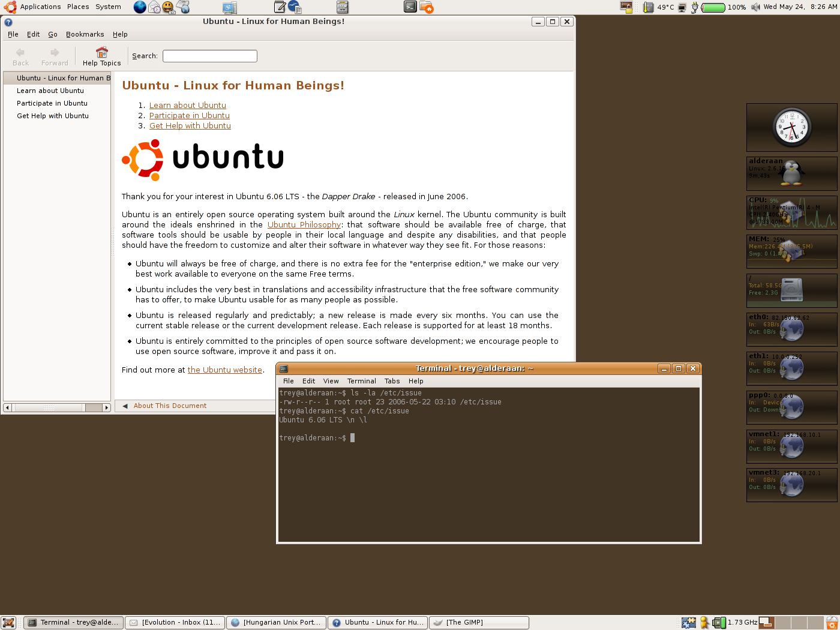Open the File menu in Help window
The image size is (840, 630).
coord(13,34)
